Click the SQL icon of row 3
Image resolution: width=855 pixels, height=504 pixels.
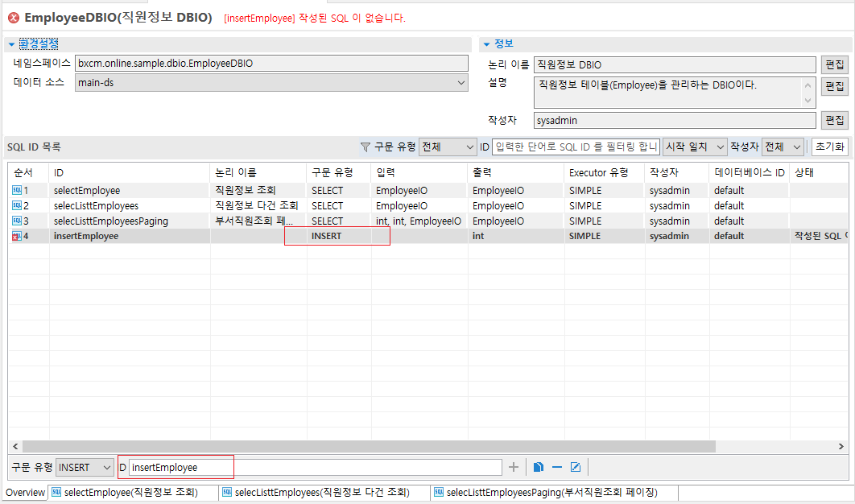pyautogui.click(x=17, y=221)
